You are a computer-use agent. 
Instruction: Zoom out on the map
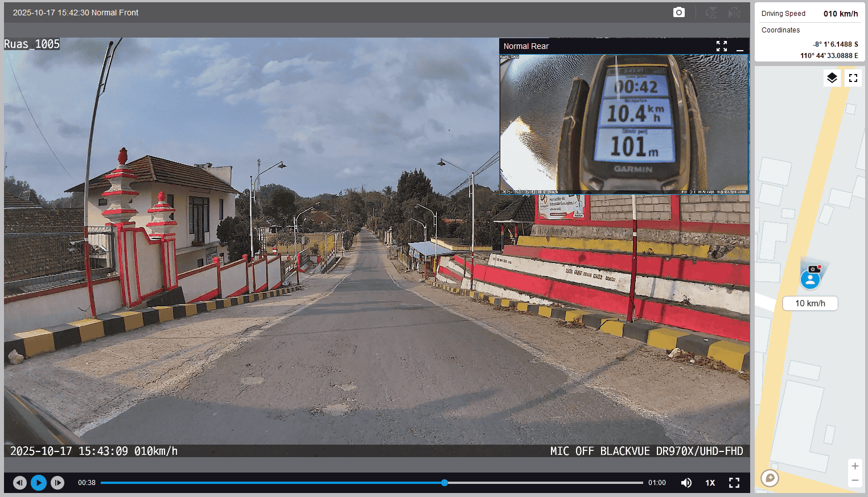coord(854,480)
